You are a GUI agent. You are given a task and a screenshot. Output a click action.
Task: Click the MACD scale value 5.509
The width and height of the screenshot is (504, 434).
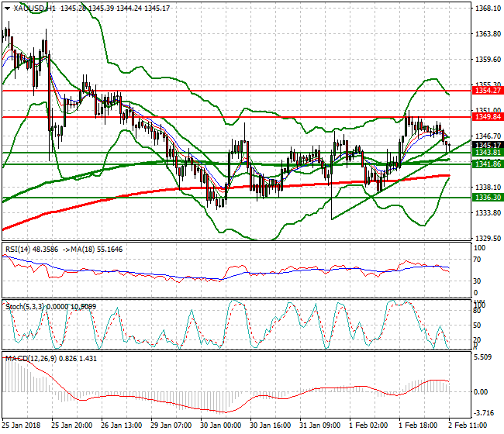pyautogui.click(x=483, y=357)
